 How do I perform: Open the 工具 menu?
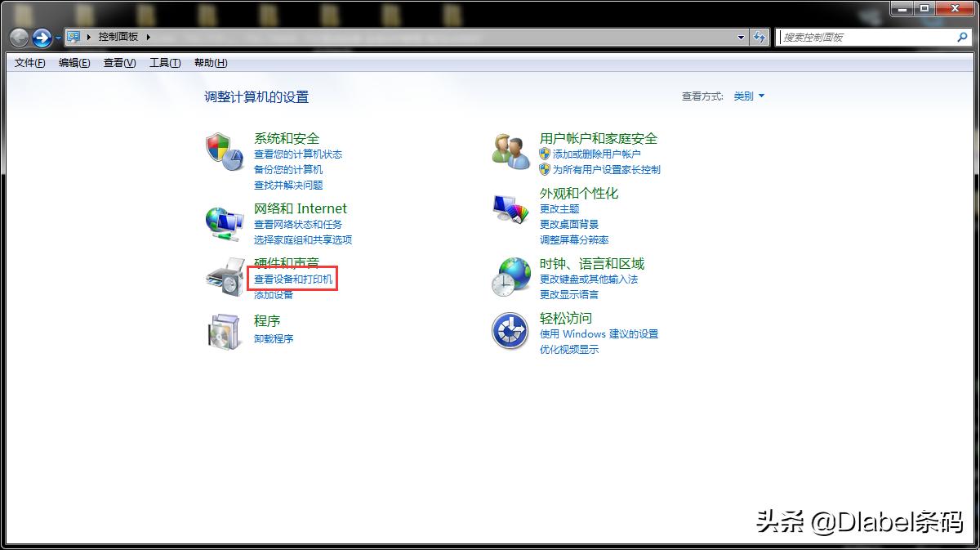click(x=163, y=62)
